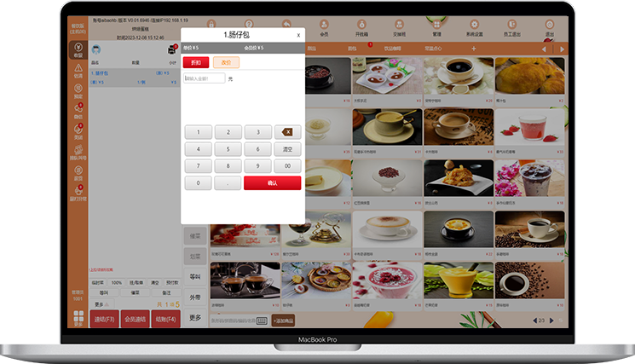Tap number 5 on the keypad

pyautogui.click(x=228, y=149)
